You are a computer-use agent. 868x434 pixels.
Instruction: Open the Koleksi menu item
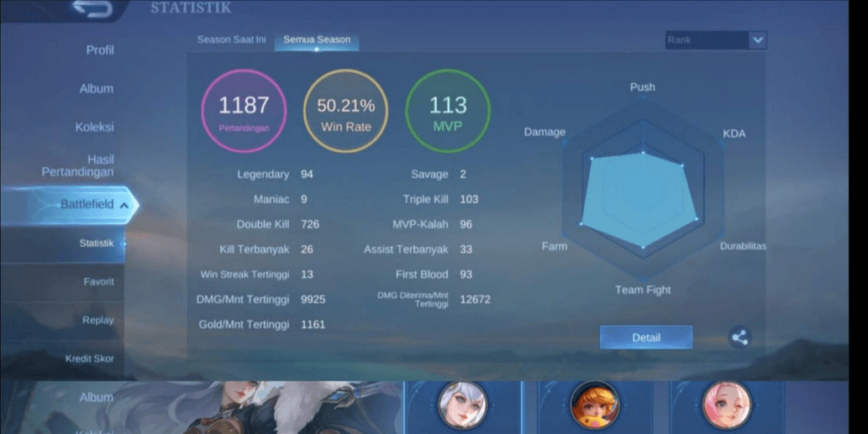[x=95, y=127]
